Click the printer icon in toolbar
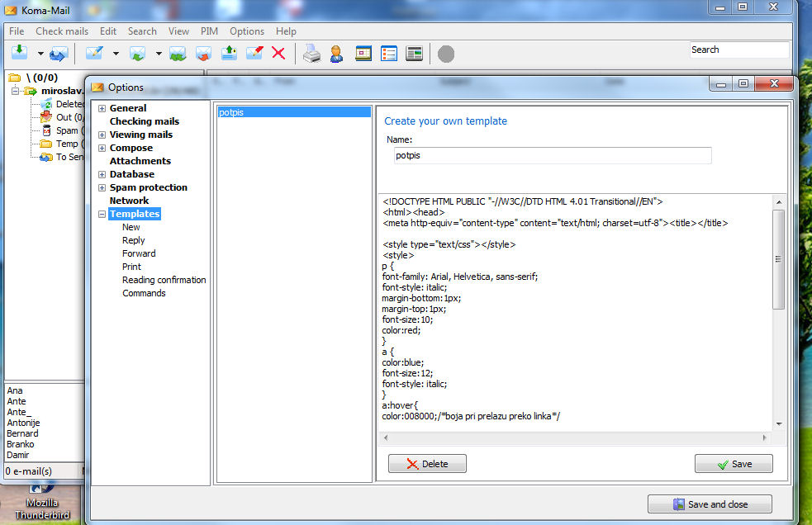This screenshot has height=525, width=812. pos(311,54)
